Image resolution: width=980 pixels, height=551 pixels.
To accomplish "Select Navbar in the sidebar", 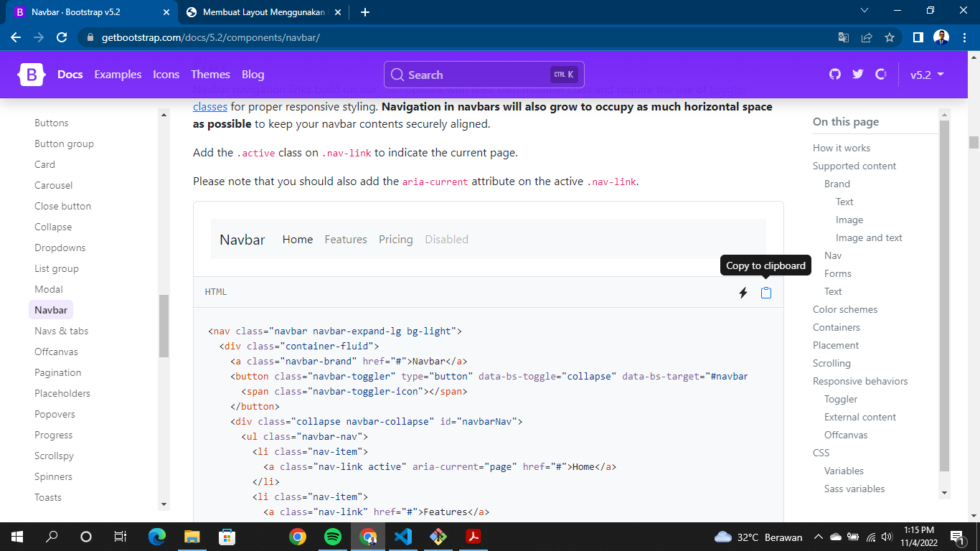I will 51,310.
